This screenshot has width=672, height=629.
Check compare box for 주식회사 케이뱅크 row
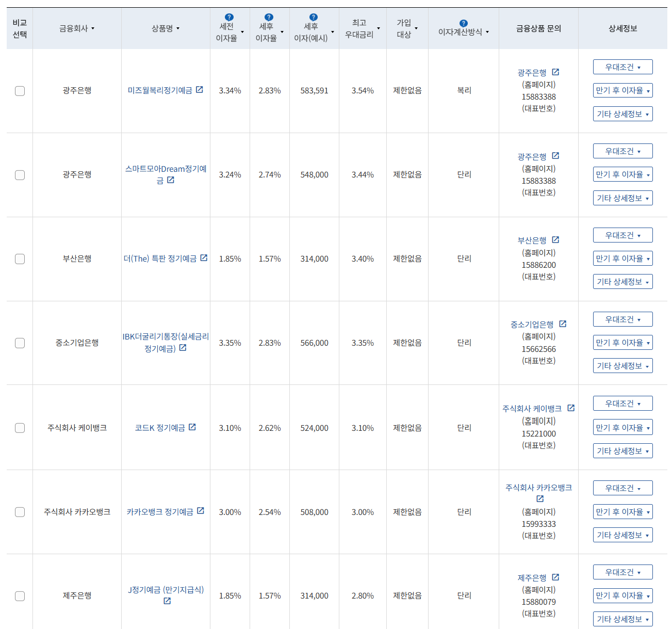tap(20, 428)
